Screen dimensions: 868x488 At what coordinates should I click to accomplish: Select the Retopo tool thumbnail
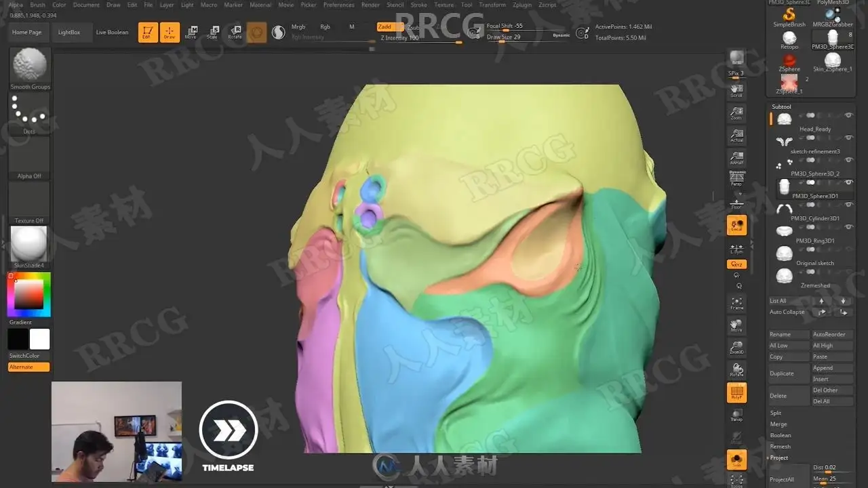coord(789,40)
